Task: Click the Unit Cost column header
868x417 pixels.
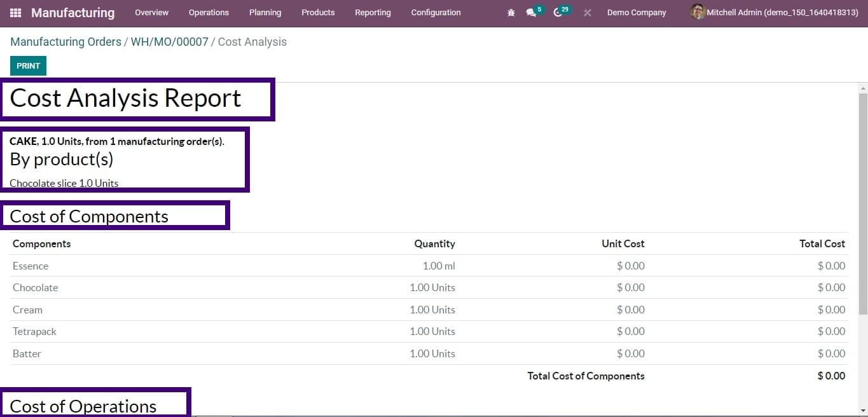Action: point(623,244)
